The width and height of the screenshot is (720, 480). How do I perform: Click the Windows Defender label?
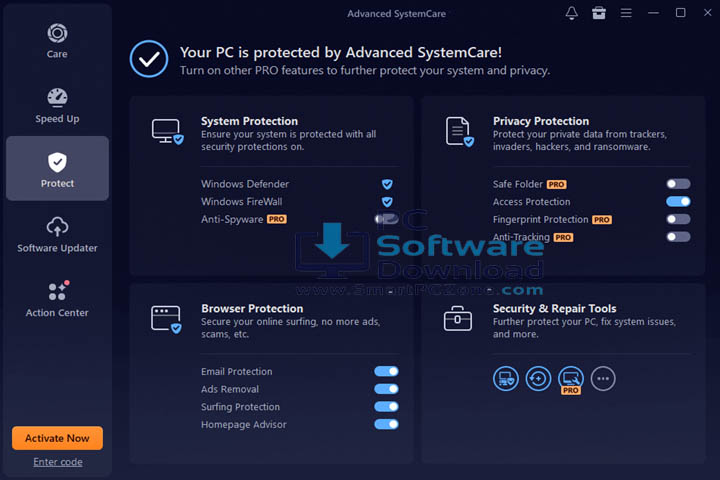pyautogui.click(x=245, y=184)
